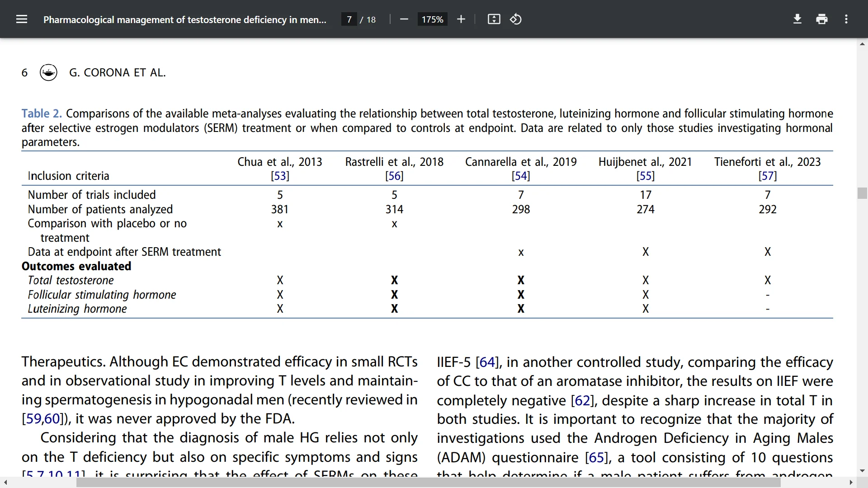The image size is (868, 488).
Task: Open citation 60 in the left column
Action: pyautogui.click(x=52, y=419)
